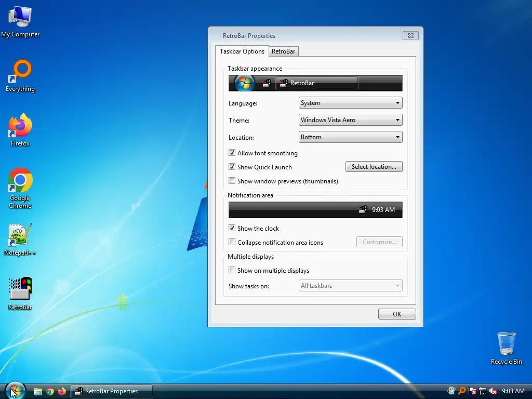Enable Collapse notification area icons
This screenshot has width=532, height=399.
[x=232, y=242]
